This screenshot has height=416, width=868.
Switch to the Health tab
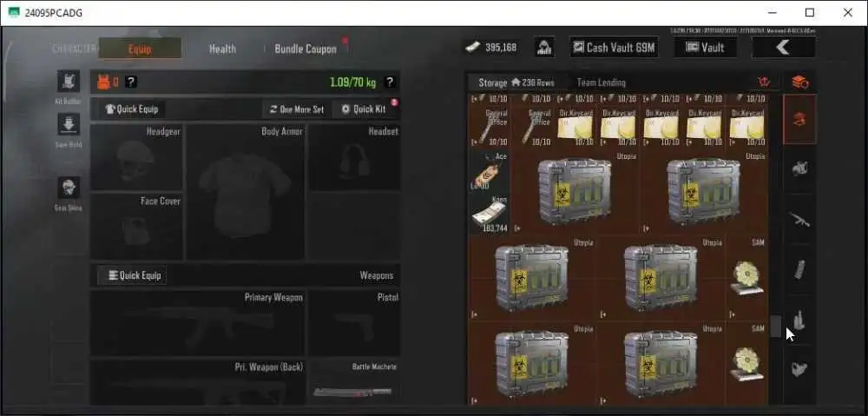[222, 49]
